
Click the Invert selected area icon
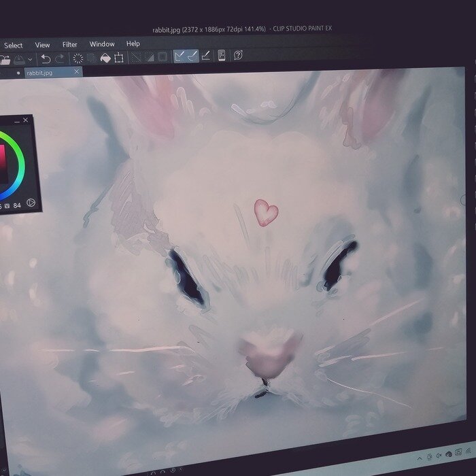(x=150, y=56)
